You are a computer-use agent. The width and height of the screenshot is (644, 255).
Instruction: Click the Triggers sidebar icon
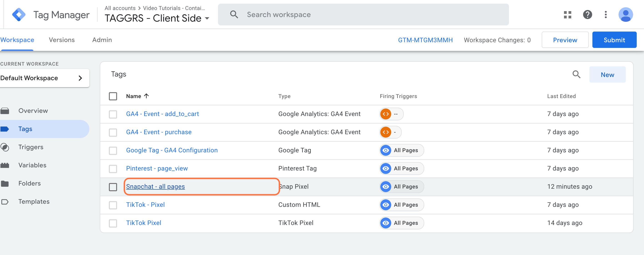click(5, 147)
